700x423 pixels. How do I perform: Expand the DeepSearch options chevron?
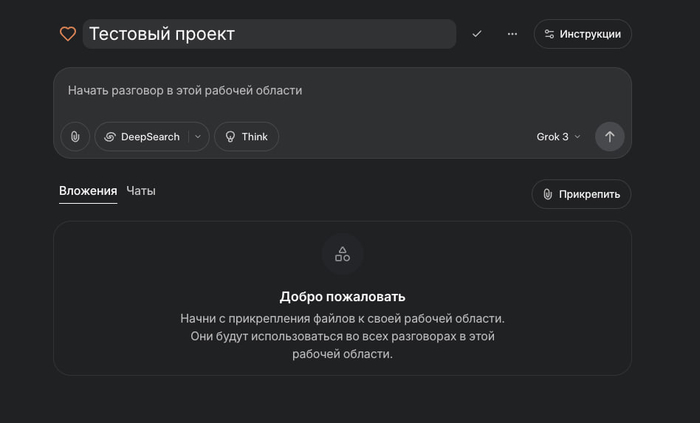click(x=197, y=137)
